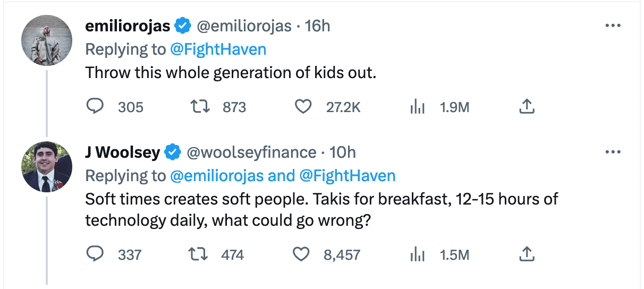
Task: Retweet emiliorojas's tweet
Action: point(200,107)
